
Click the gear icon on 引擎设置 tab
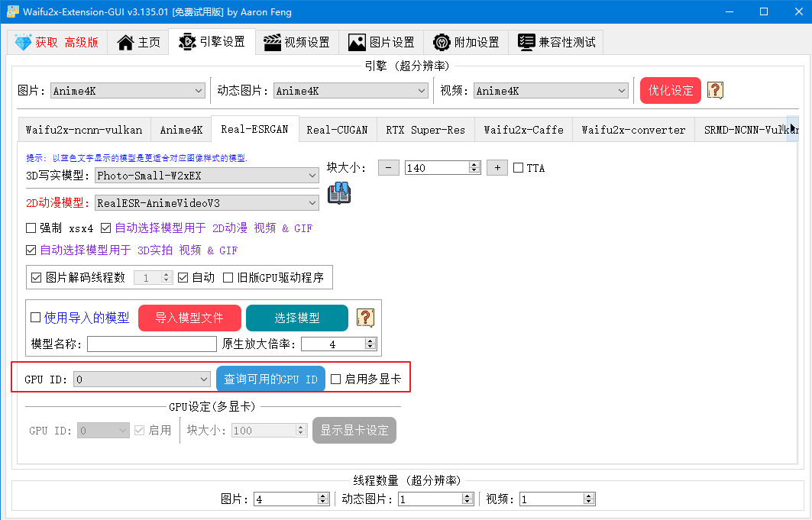click(x=187, y=42)
